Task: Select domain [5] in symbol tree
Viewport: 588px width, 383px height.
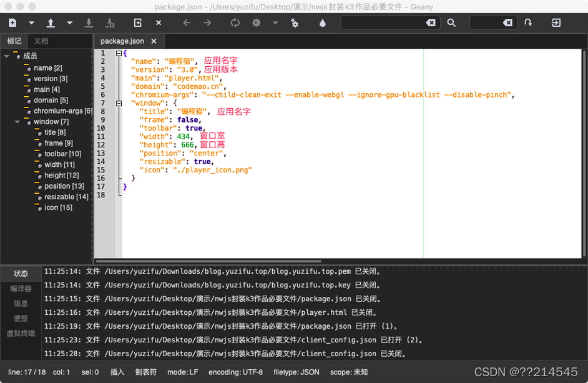Action: click(x=51, y=100)
